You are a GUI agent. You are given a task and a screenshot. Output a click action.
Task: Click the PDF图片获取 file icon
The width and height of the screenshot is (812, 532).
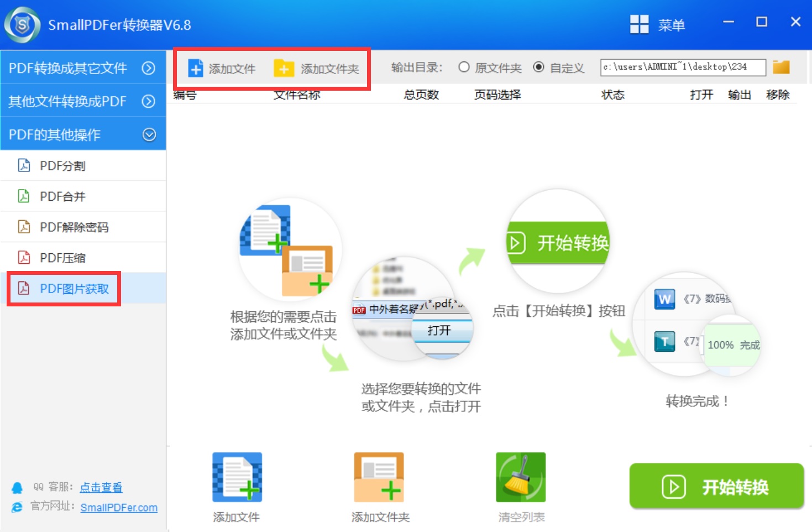tap(24, 288)
